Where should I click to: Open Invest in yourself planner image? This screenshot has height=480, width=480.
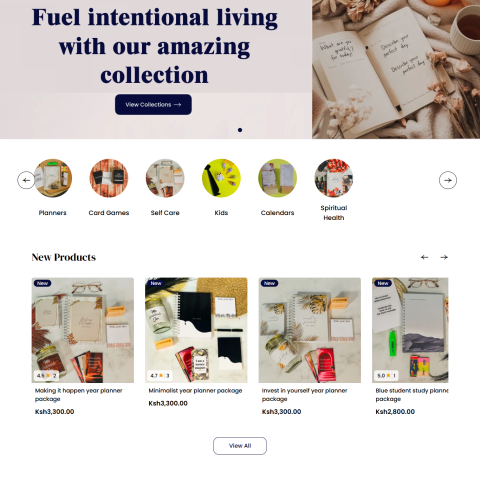pos(310,330)
